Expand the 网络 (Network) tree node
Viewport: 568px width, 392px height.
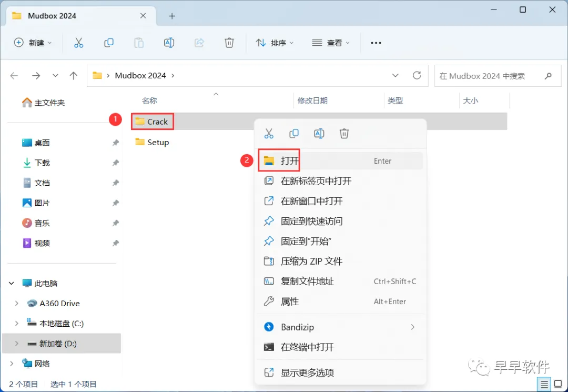click(x=12, y=364)
